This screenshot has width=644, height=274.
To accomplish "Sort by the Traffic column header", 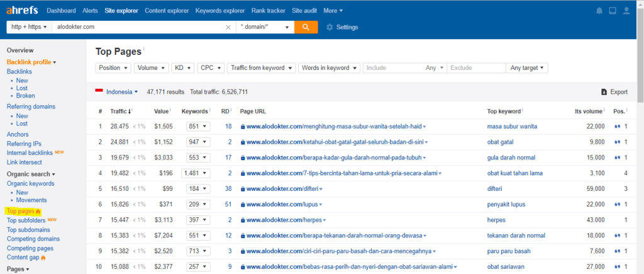I will [x=120, y=111].
